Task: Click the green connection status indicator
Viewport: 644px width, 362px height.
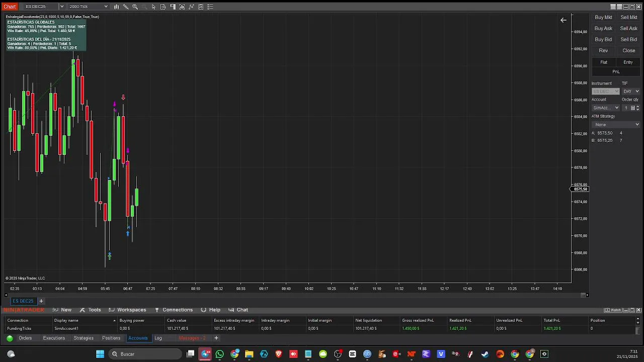Action: [x=10, y=338]
